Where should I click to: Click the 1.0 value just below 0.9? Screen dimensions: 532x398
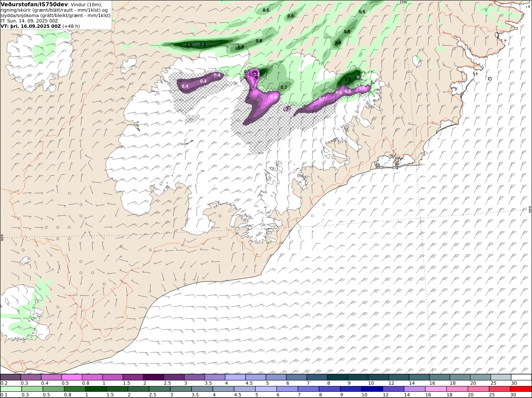coord(338,42)
